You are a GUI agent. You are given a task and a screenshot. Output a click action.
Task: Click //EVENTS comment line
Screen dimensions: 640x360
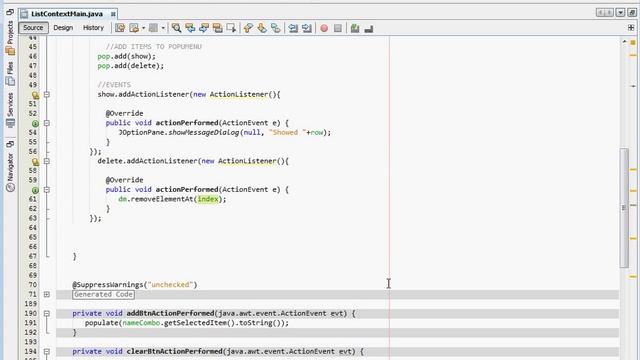point(114,85)
